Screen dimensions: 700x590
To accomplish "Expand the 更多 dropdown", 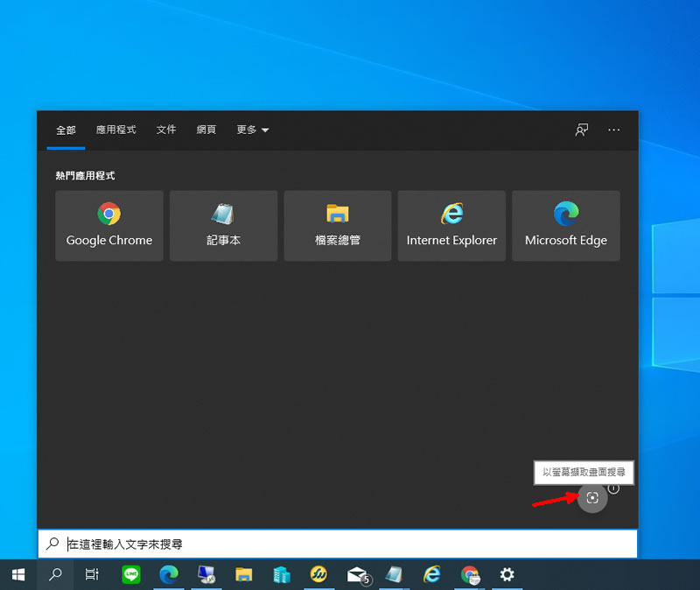I will 252,130.
